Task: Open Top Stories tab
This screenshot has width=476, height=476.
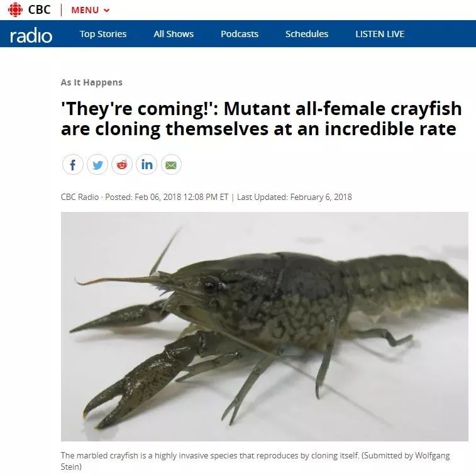Action: point(103,34)
